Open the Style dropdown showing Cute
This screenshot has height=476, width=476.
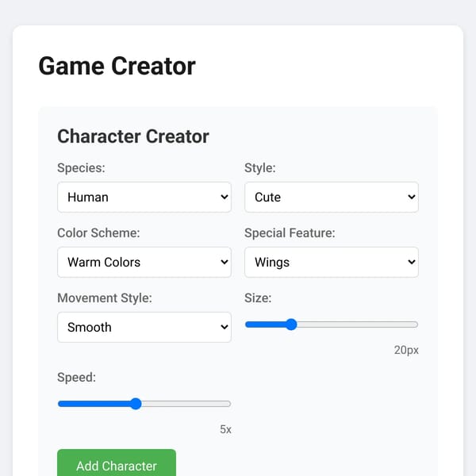point(332,197)
